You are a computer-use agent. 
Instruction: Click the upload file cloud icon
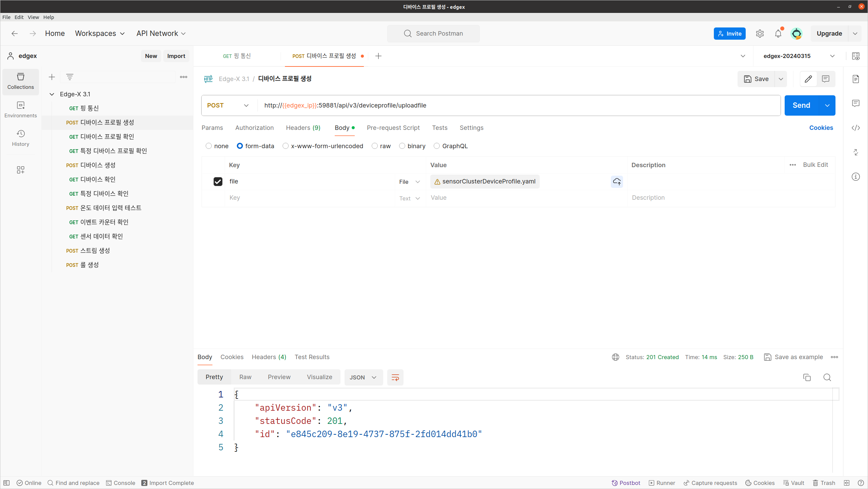[617, 182]
